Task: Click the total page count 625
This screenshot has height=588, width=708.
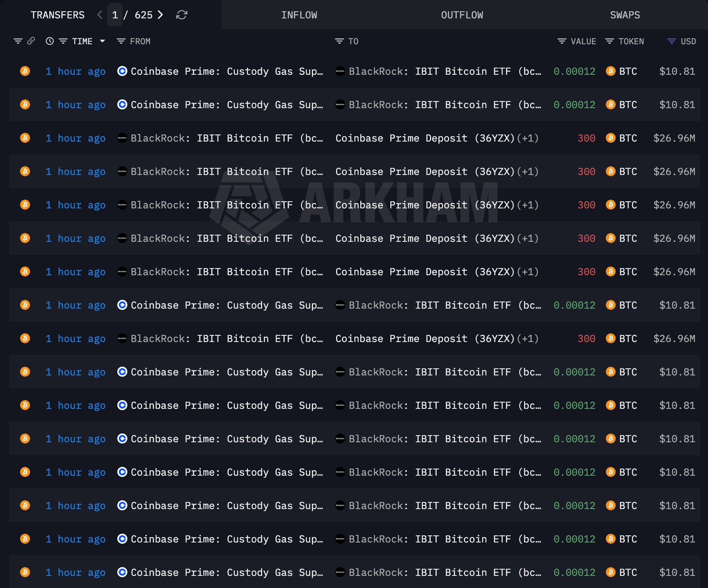Action: point(144,15)
